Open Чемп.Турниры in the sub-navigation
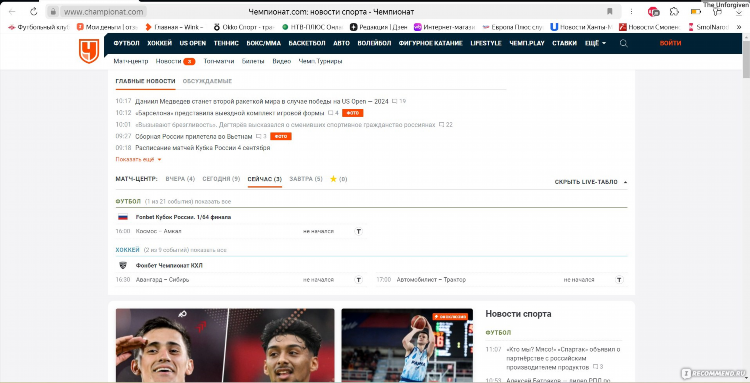750x383 pixels. tap(320, 61)
